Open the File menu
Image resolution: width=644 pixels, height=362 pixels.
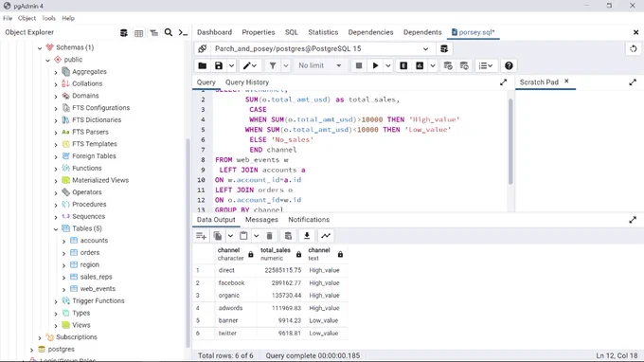point(8,18)
